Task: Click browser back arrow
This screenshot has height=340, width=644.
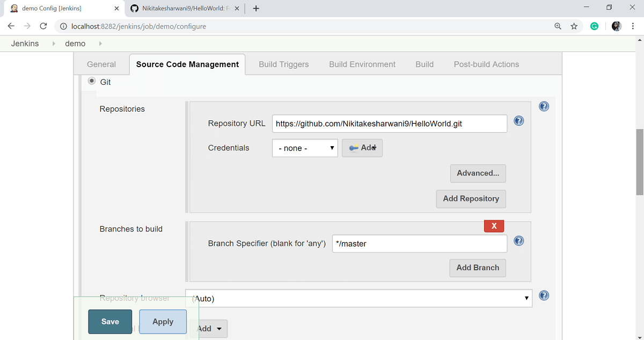Action: click(x=11, y=26)
